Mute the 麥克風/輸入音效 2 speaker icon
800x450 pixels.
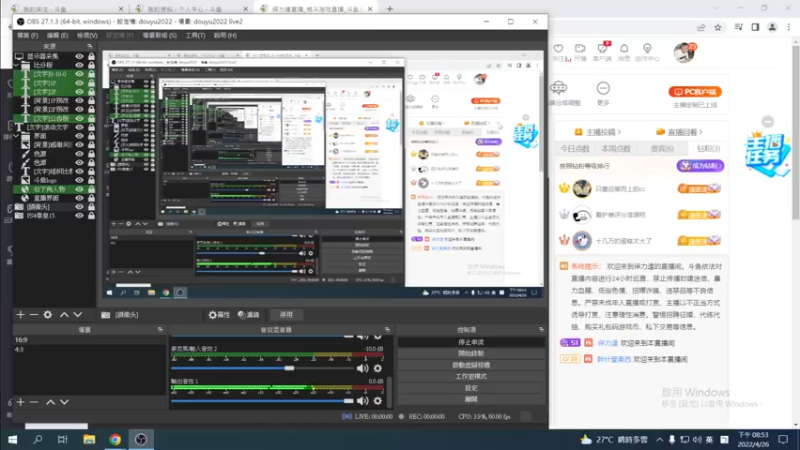(x=363, y=368)
